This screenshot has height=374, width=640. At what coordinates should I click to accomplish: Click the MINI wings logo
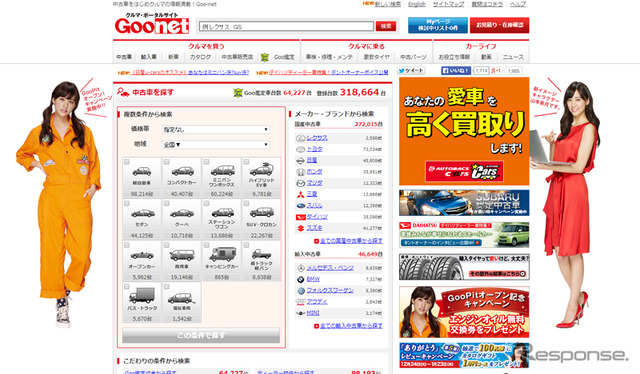tap(300, 313)
